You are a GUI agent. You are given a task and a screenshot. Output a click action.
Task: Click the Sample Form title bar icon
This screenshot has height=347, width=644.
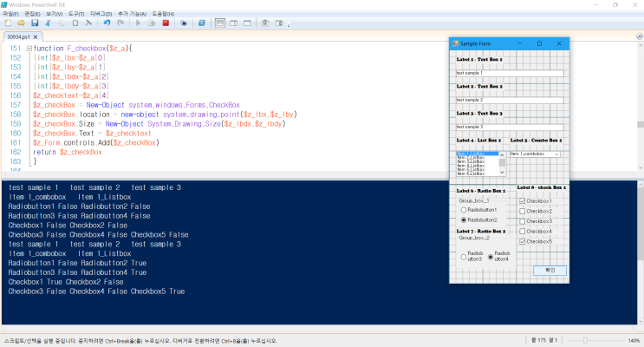click(456, 43)
